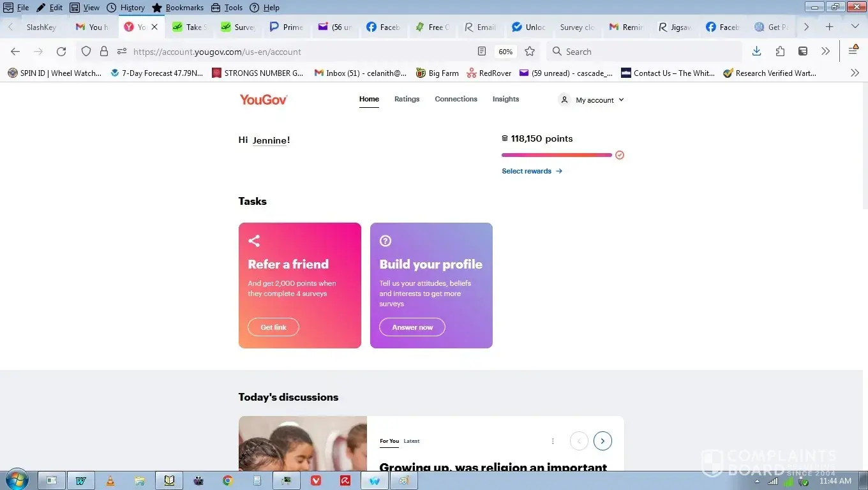Click the three-dot options on discussion card
This screenshot has height=490, width=868.
[553, 441]
